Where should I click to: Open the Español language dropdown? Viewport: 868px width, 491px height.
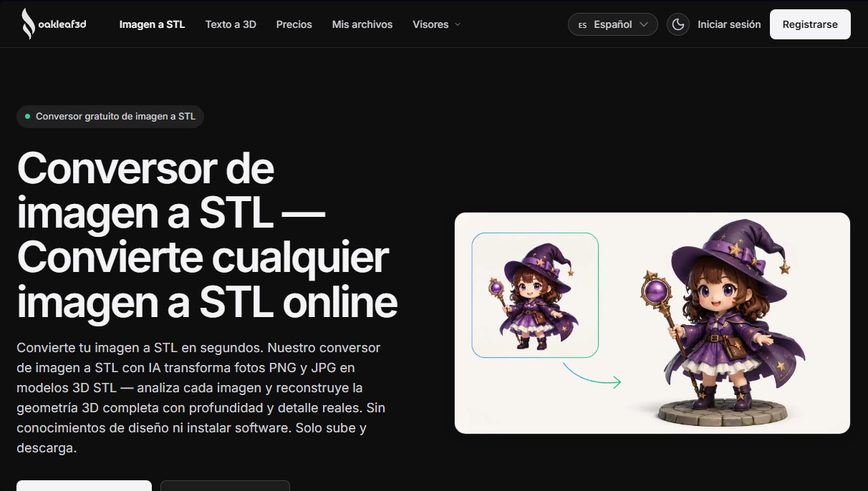[613, 24]
